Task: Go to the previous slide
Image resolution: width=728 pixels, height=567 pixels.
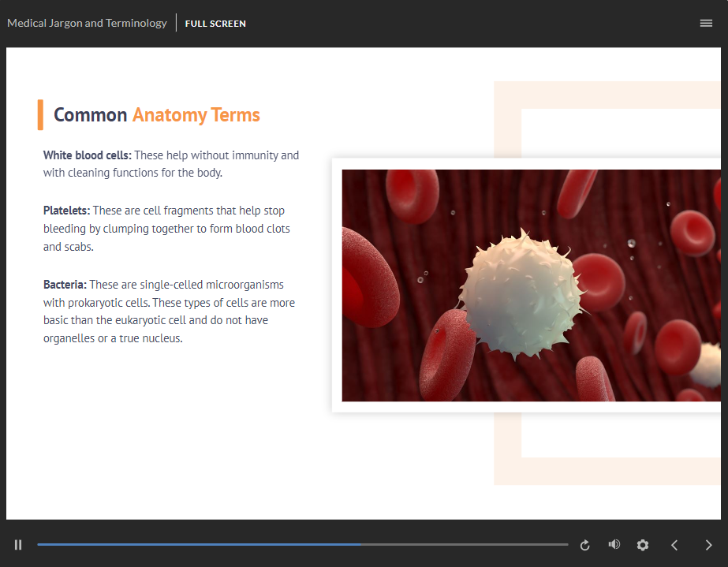Action: pyautogui.click(x=674, y=545)
